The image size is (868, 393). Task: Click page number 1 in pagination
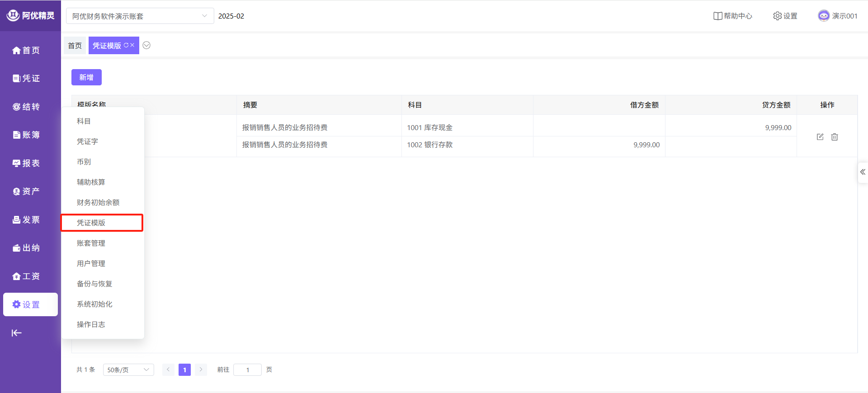(184, 370)
